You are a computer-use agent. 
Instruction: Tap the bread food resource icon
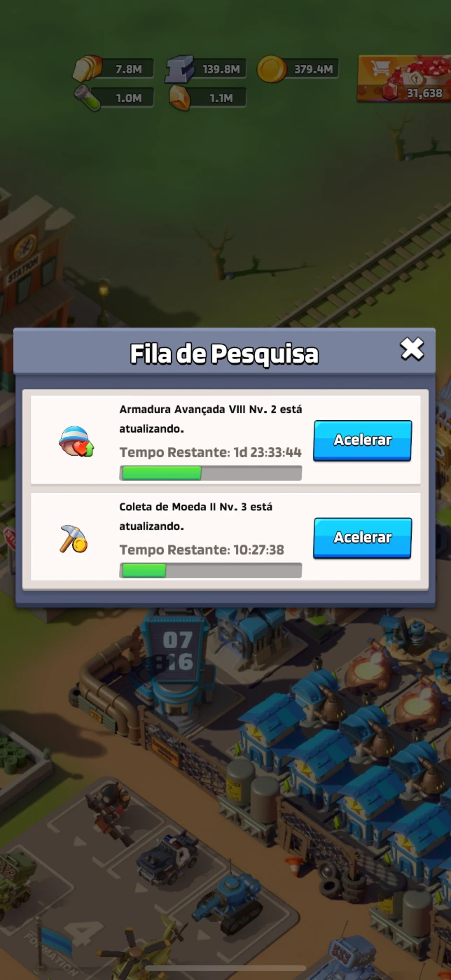(x=88, y=69)
